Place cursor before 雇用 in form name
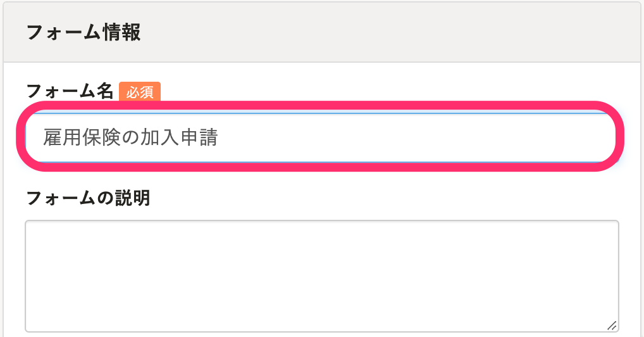The height and width of the screenshot is (337, 644). 43,137
